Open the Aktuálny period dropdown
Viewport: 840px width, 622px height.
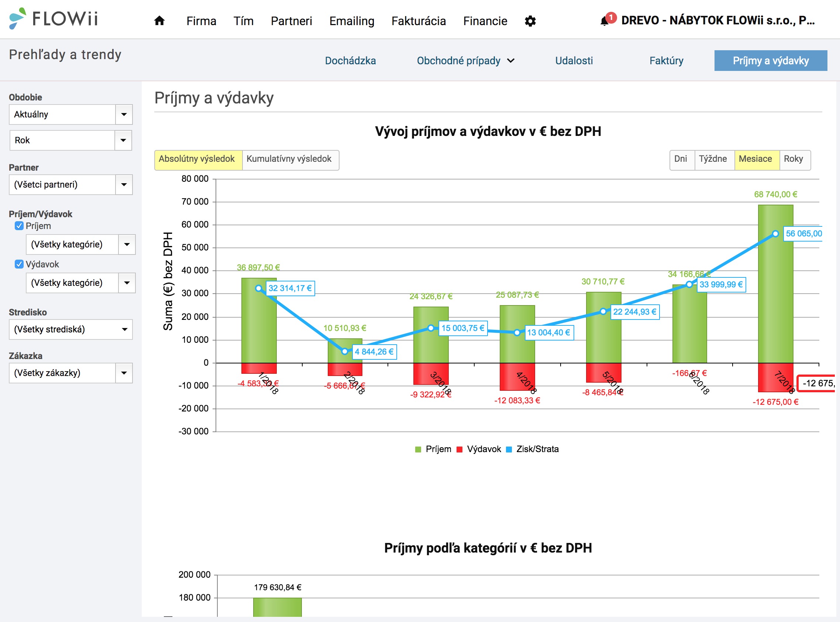point(71,115)
